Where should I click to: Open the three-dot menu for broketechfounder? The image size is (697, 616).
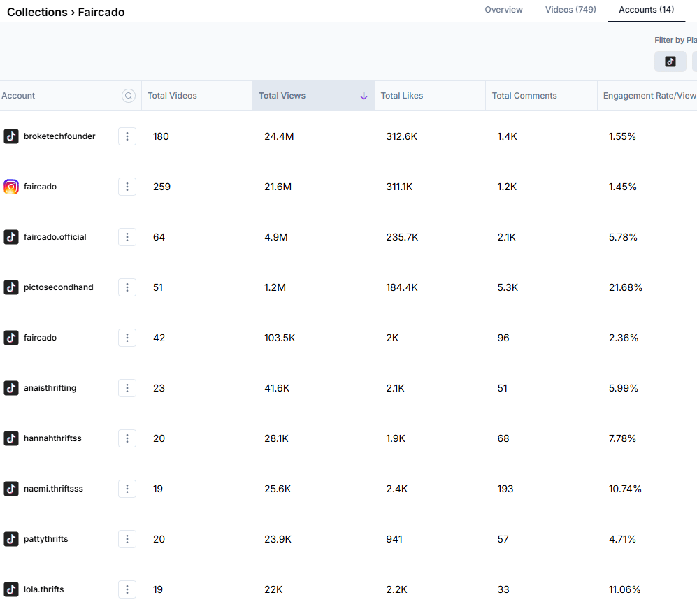(127, 136)
